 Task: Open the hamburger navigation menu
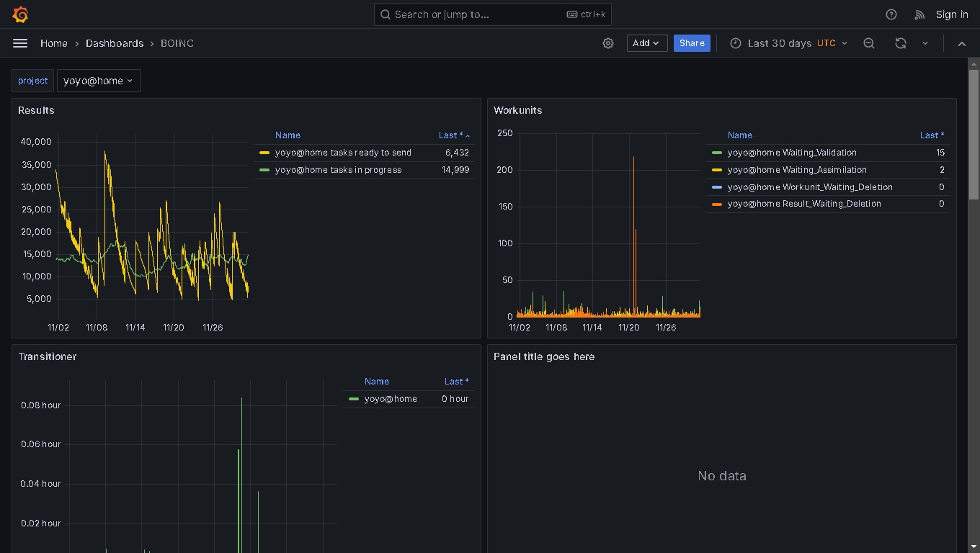coord(20,43)
